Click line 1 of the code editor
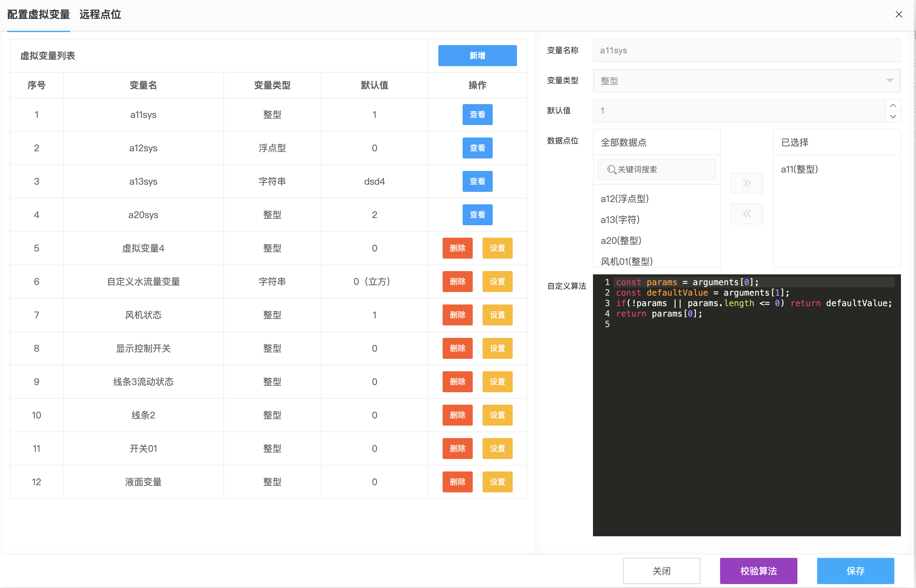Viewport: 916px width, 588px height. [754, 282]
